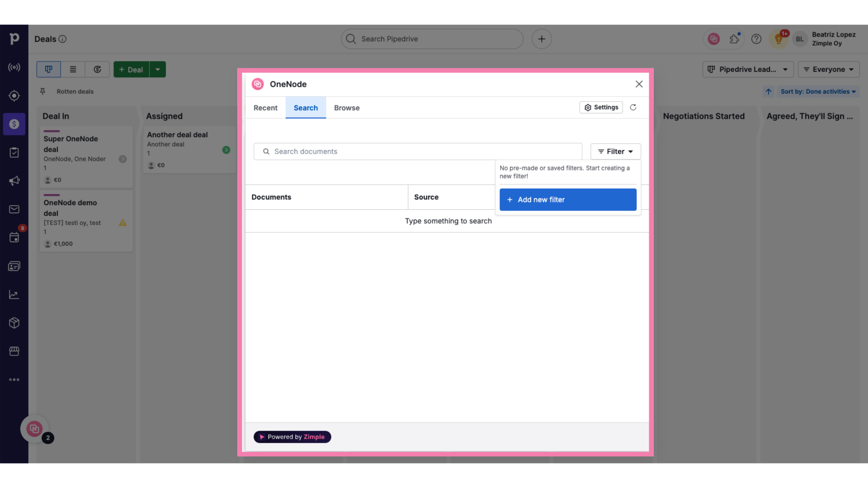Click Agreed, They'll Sign stage header
The width and height of the screenshot is (868, 488).
coord(809,116)
